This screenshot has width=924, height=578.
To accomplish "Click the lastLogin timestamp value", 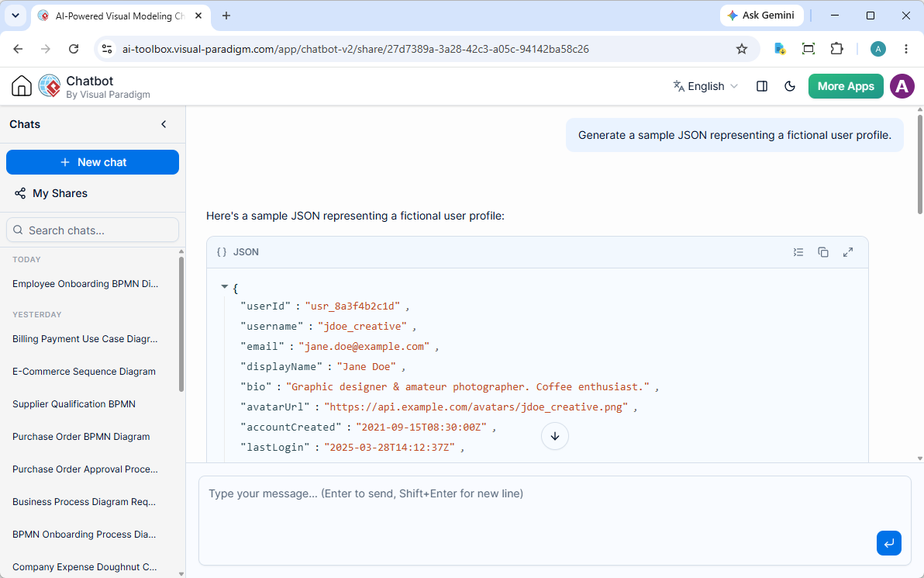I will [389, 447].
